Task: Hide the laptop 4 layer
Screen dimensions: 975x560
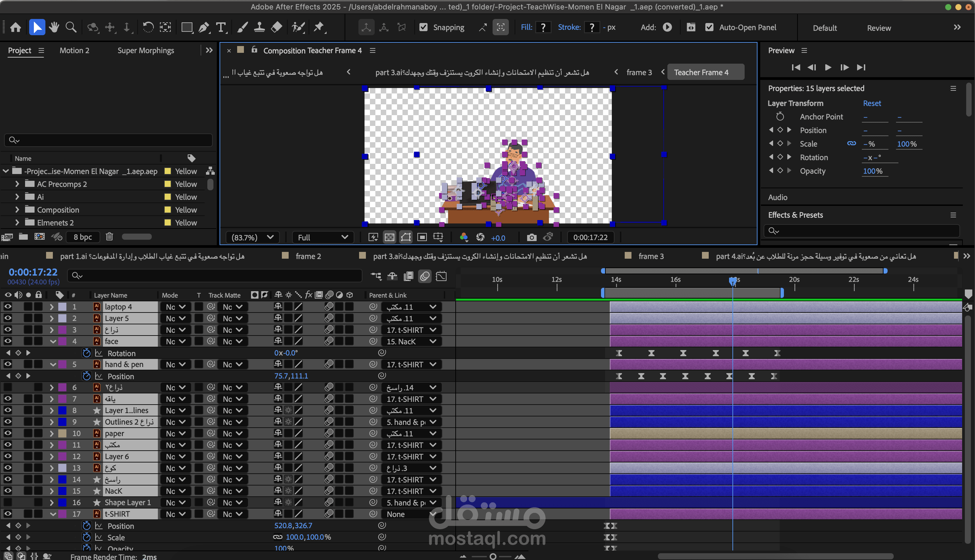Action: pyautogui.click(x=8, y=306)
